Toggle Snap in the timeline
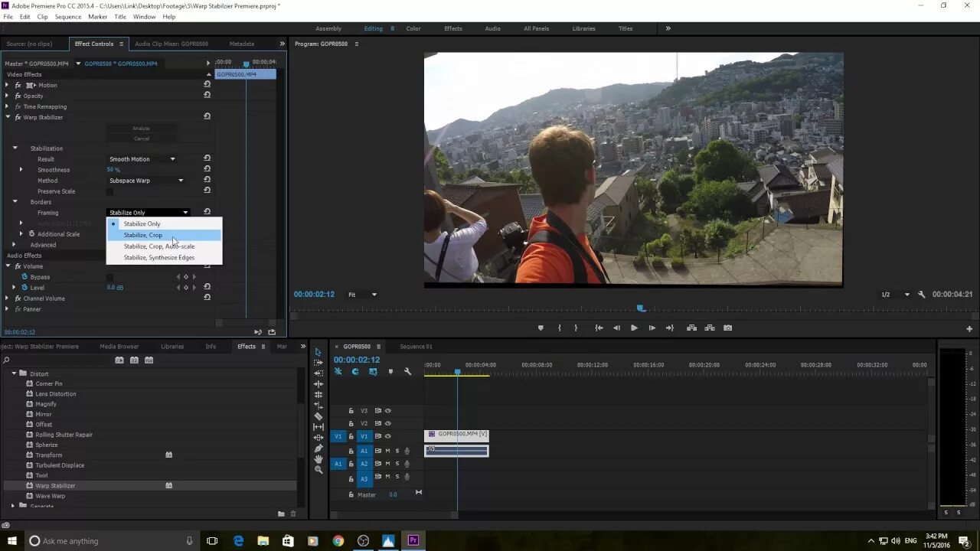 tap(355, 372)
